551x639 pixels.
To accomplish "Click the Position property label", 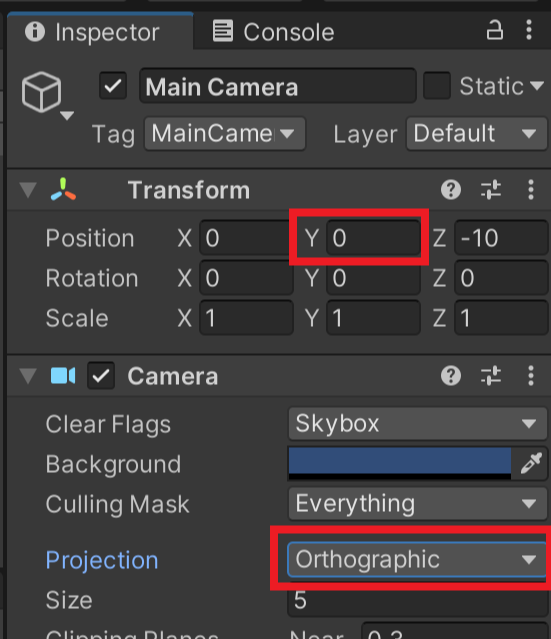I will (90, 238).
